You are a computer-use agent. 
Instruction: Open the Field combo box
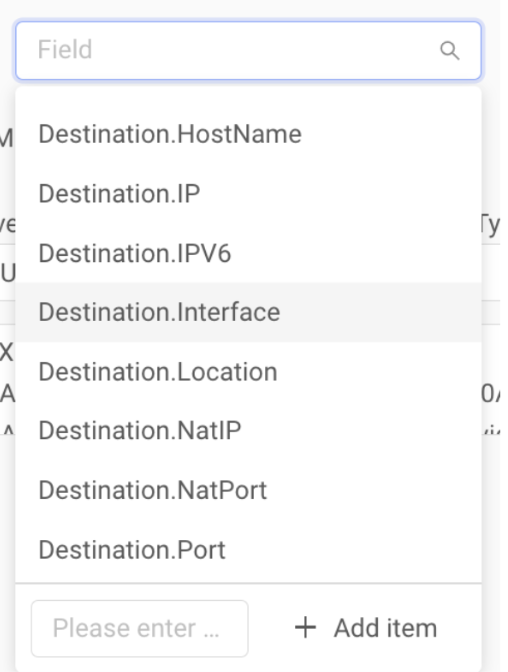point(248,51)
